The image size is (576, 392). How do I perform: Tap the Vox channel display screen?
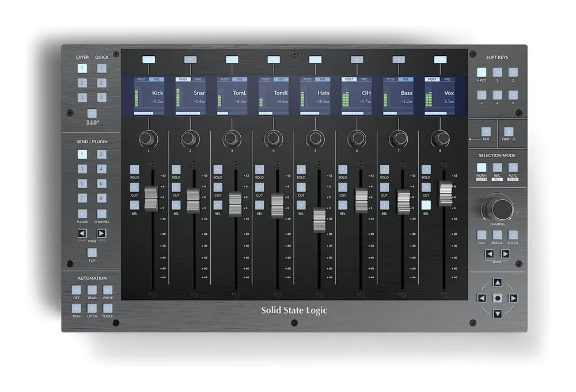point(440,96)
